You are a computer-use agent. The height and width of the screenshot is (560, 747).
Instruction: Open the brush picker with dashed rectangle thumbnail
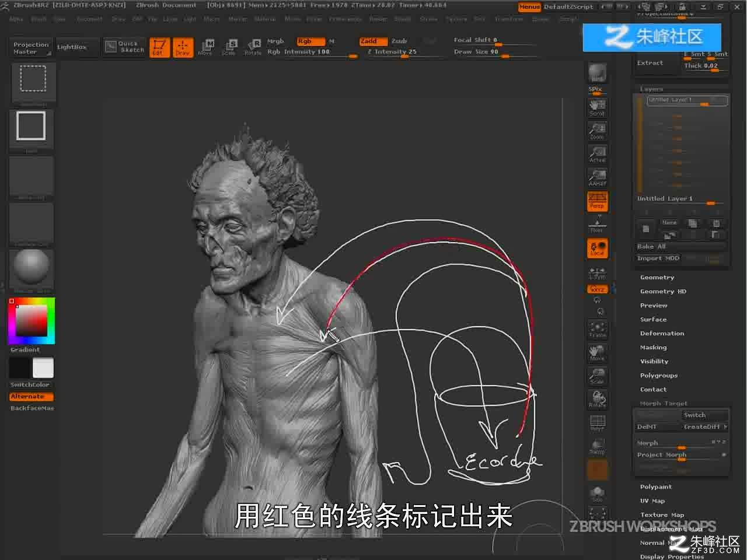33,82
